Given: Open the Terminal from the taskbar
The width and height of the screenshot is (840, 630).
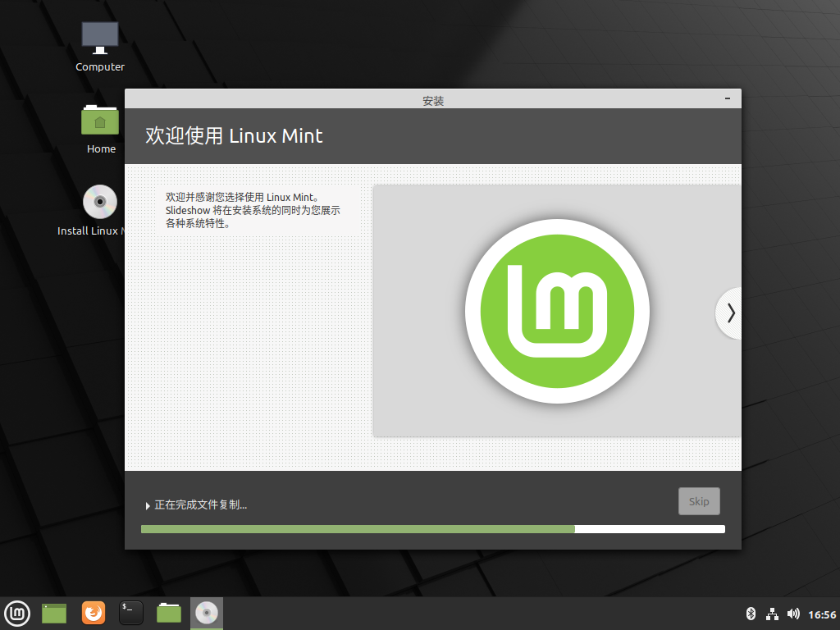Looking at the screenshot, I should click(x=130, y=614).
